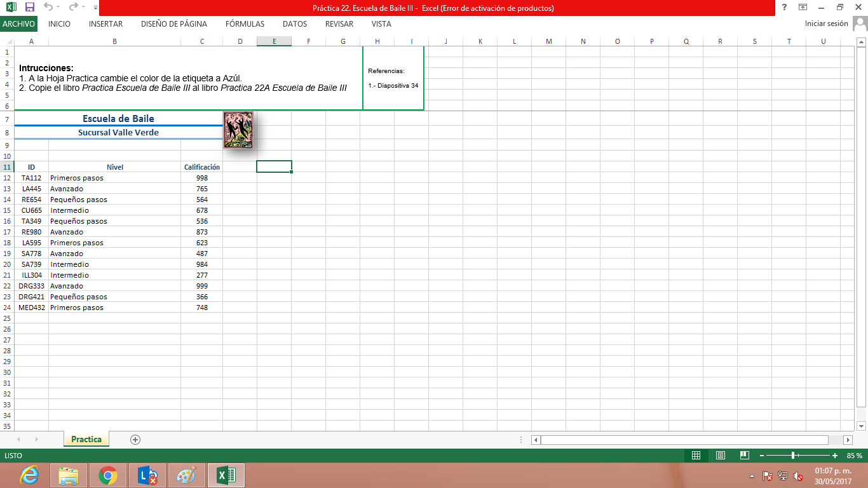Open the DISEÑO DE PÁGINA tab
This screenshot has height=488, width=868.
coord(174,24)
